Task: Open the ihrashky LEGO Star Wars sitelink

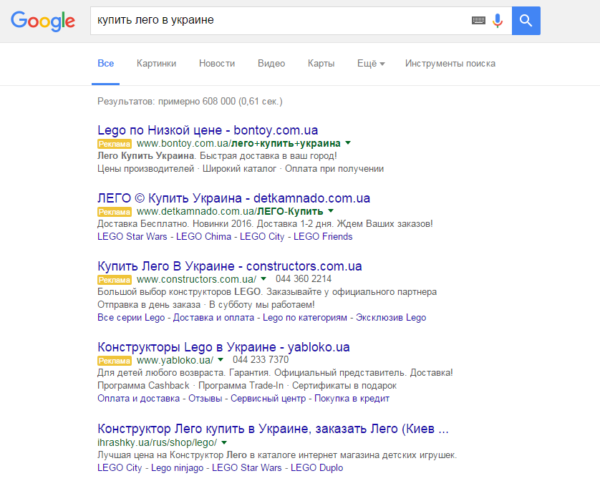Action: pyautogui.click(x=247, y=468)
